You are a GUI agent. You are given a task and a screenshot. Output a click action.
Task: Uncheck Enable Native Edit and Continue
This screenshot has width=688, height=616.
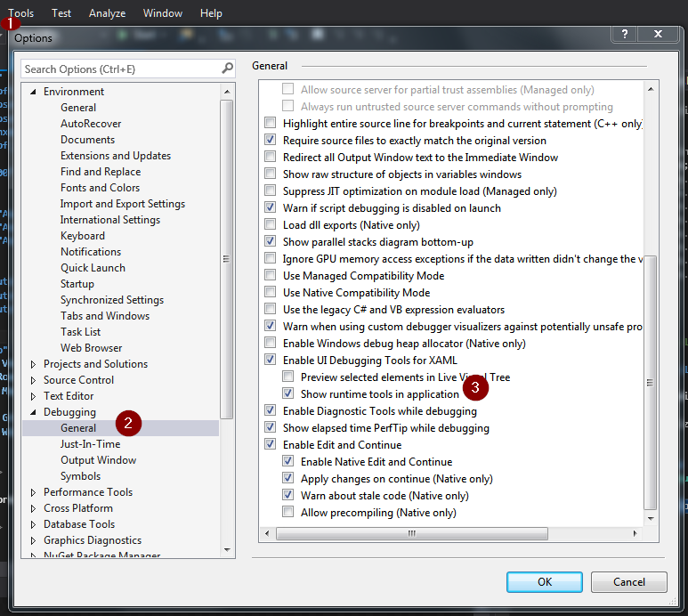pos(287,461)
